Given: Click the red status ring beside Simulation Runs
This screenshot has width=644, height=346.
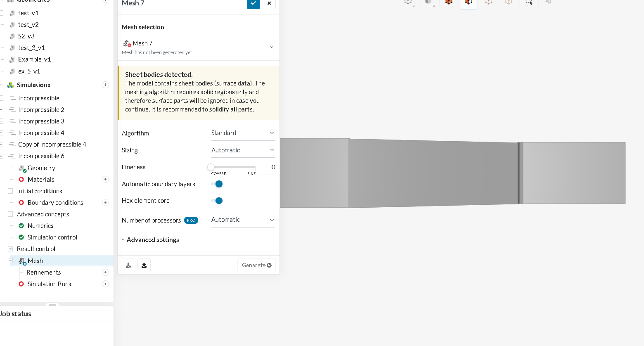Looking at the screenshot, I should point(21,284).
